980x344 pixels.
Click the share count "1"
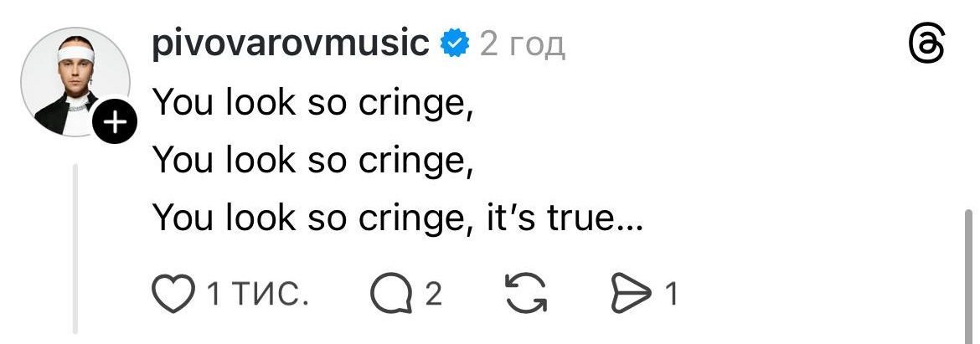click(670, 294)
